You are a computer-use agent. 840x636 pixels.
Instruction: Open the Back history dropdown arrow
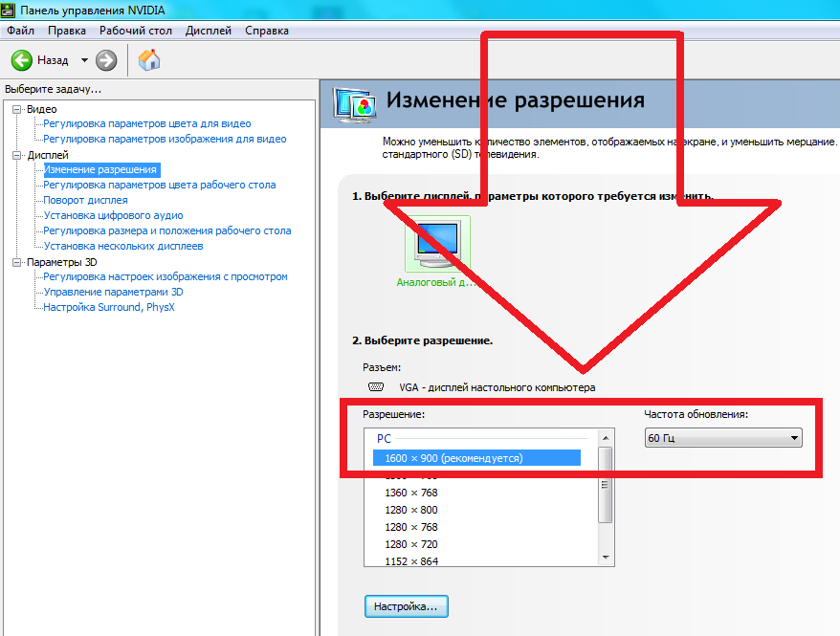[x=84, y=60]
